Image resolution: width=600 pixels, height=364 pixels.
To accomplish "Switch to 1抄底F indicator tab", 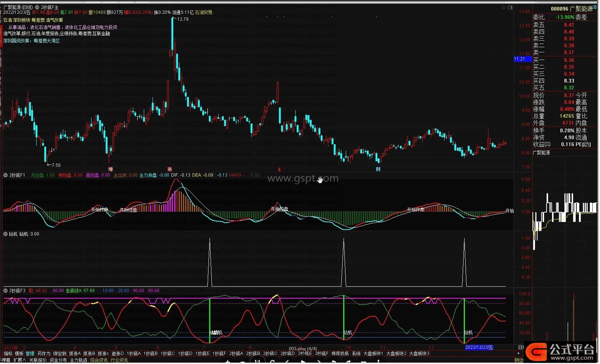I will [x=219, y=354].
